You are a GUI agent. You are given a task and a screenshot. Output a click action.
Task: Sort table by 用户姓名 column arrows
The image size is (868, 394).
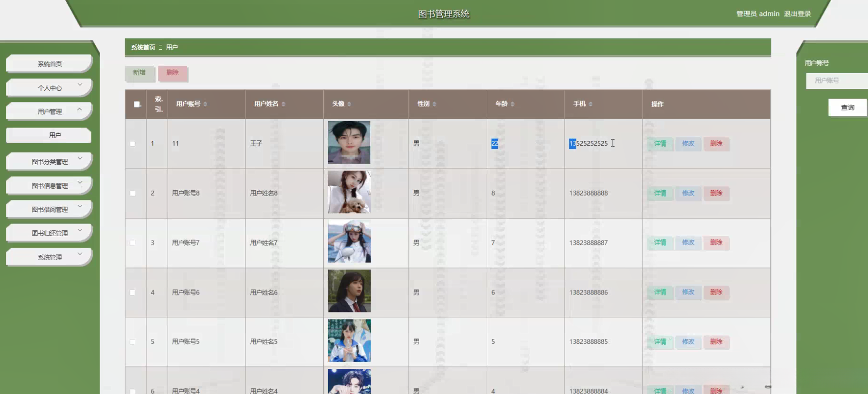[283, 104]
